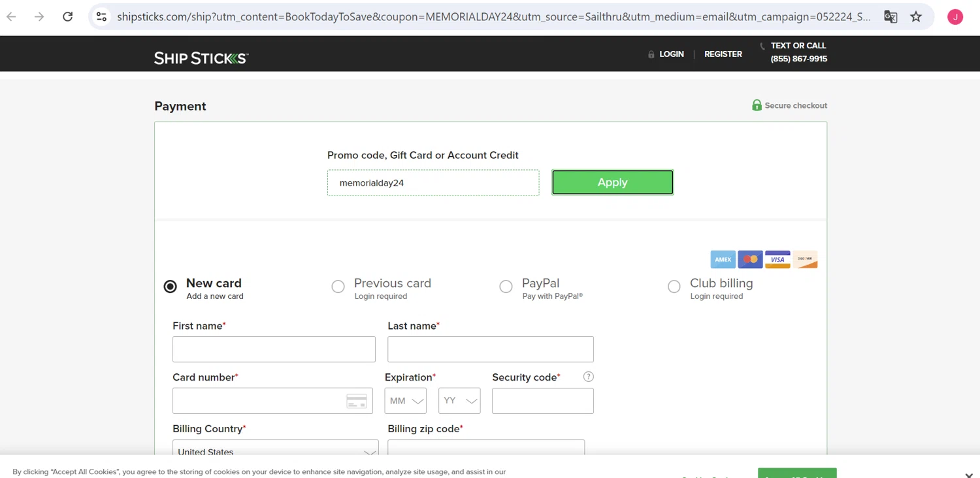Viewport: 980px width, 478px height.
Task: Open the browser profile avatar
Action: coord(955,17)
